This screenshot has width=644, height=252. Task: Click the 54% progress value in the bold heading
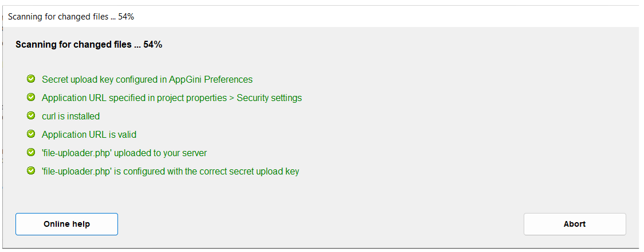153,44
